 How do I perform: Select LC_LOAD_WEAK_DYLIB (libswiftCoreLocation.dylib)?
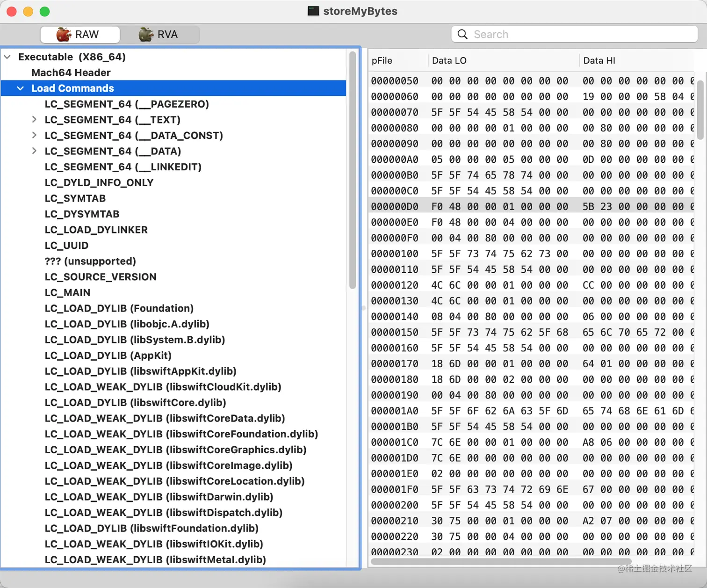(x=175, y=481)
